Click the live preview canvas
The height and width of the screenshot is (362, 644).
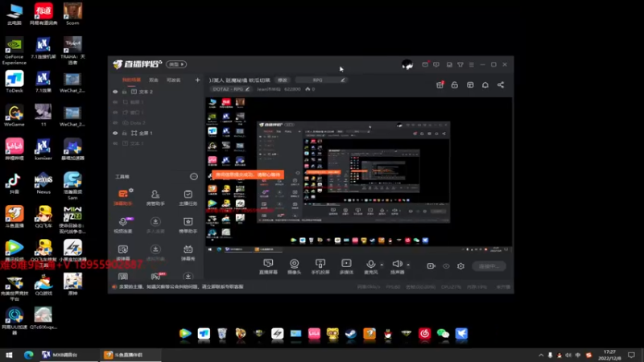(358, 175)
